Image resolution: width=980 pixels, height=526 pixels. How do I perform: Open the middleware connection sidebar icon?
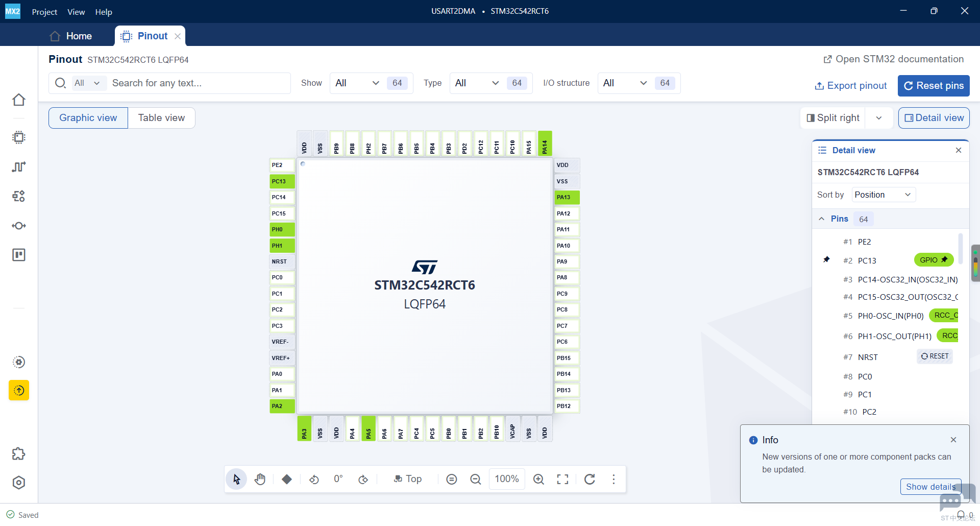[19, 226]
